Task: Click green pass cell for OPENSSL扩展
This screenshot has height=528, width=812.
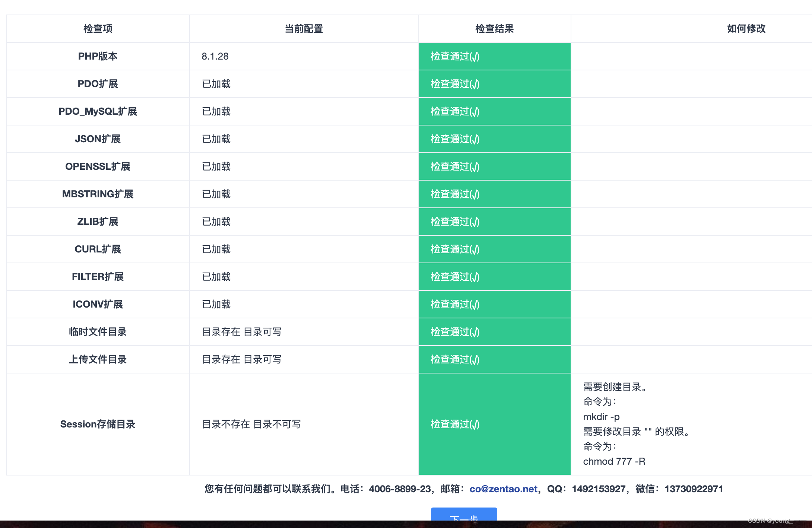Action: (x=494, y=166)
